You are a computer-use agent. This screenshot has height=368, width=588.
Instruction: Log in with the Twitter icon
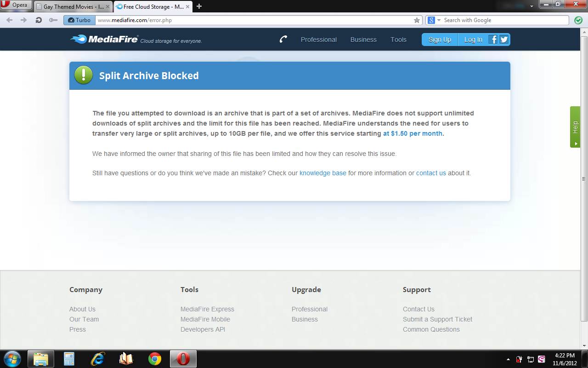click(x=504, y=40)
